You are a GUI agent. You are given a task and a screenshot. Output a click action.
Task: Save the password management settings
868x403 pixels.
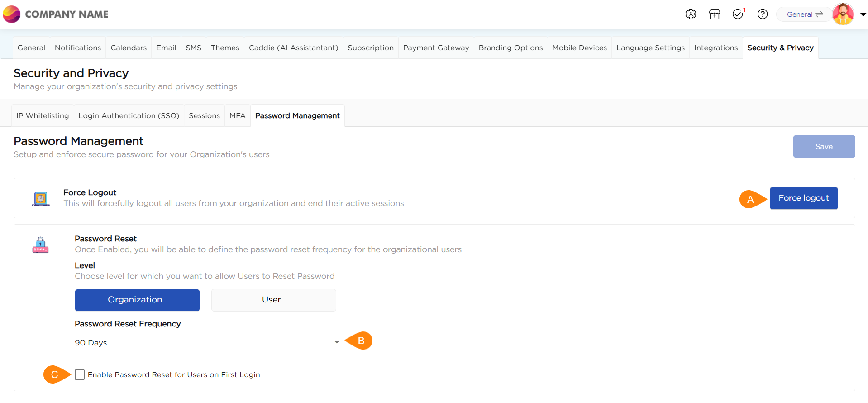pyautogui.click(x=824, y=147)
